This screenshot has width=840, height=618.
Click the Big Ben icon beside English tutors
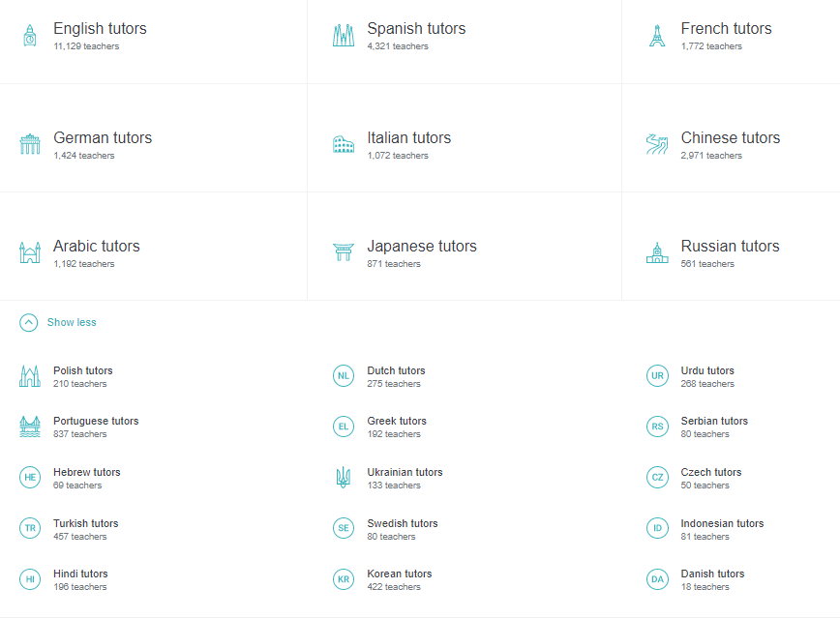[x=30, y=36]
